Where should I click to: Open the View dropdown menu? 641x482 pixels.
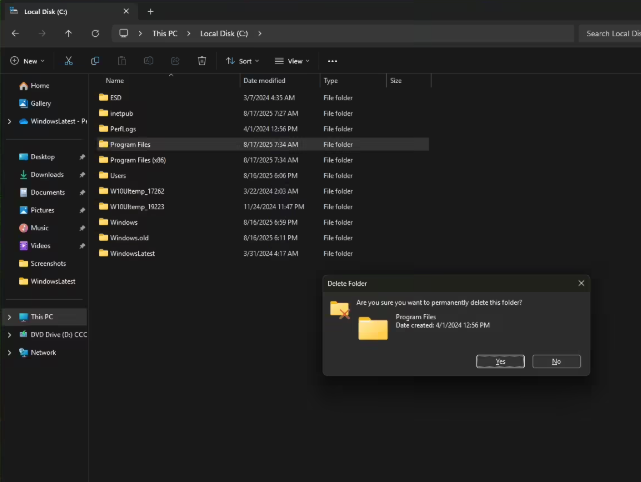pos(292,61)
